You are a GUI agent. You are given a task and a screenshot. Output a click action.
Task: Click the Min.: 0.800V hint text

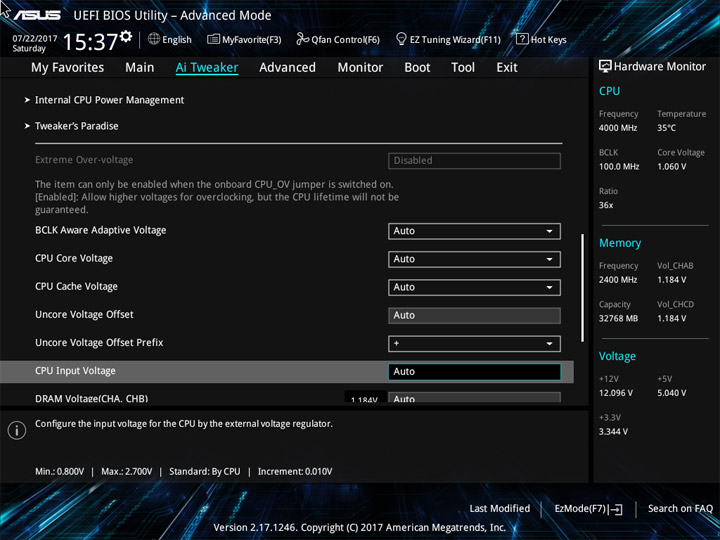pos(60,472)
